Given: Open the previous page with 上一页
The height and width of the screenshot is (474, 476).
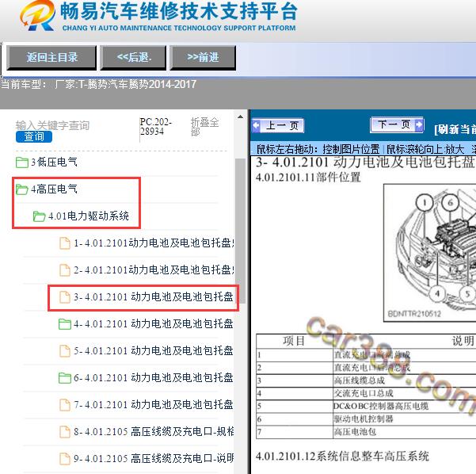Looking at the screenshot, I should tap(278, 125).
